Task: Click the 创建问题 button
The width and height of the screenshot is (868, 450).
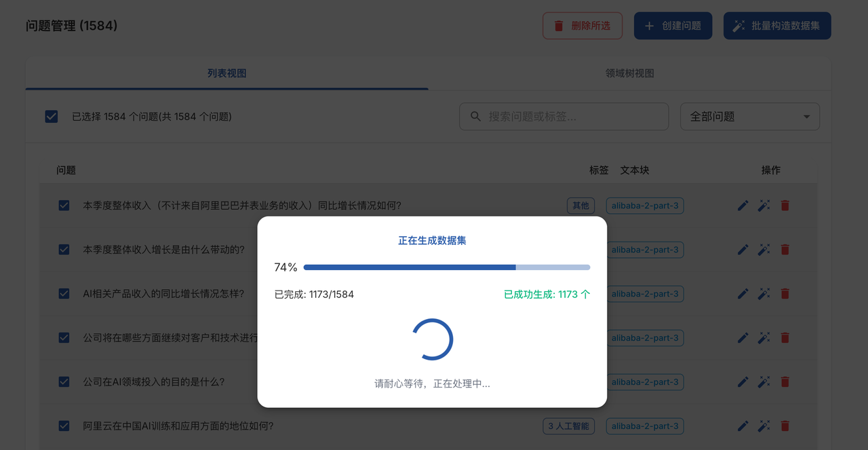Action: click(673, 26)
